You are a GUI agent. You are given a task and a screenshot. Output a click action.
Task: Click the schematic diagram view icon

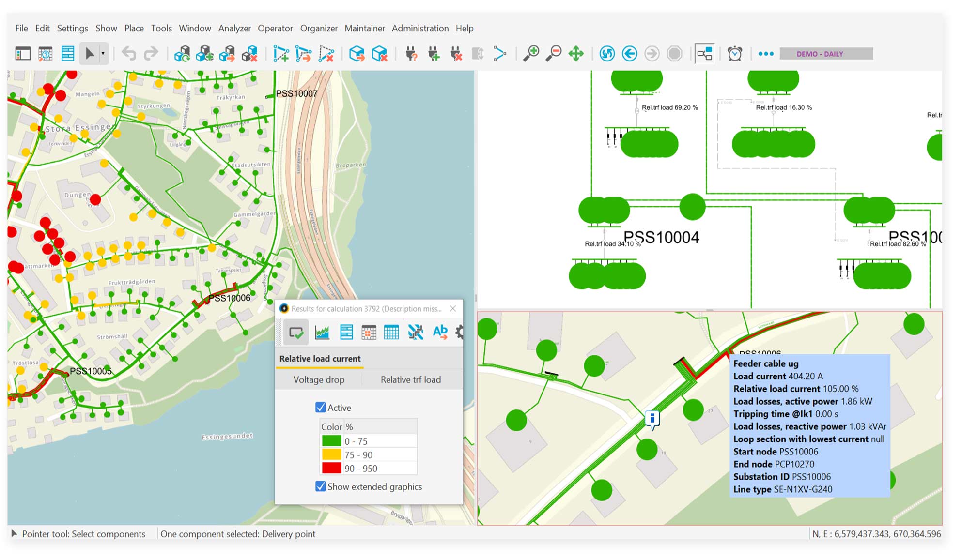pyautogui.click(x=704, y=53)
